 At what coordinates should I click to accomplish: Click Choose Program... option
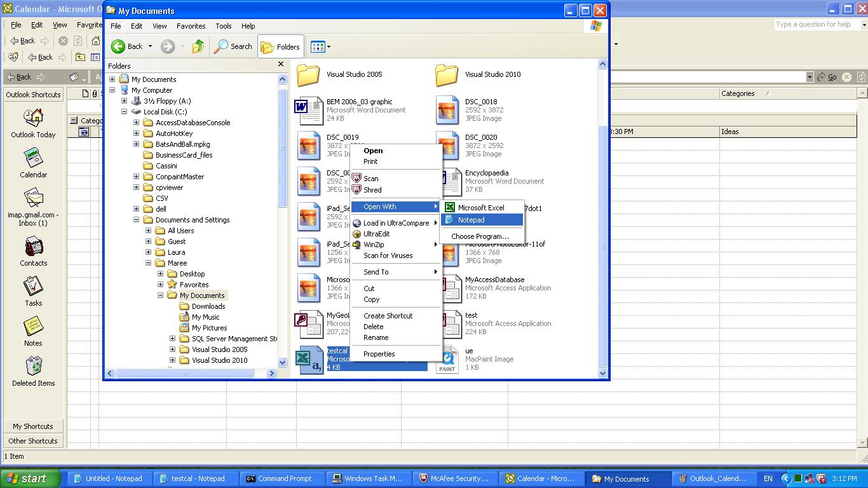tap(480, 236)
